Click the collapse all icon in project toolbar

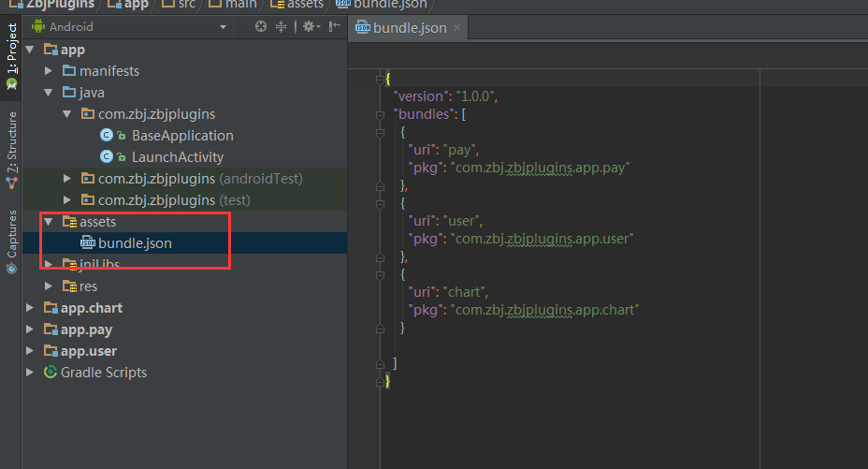[282, 26]
